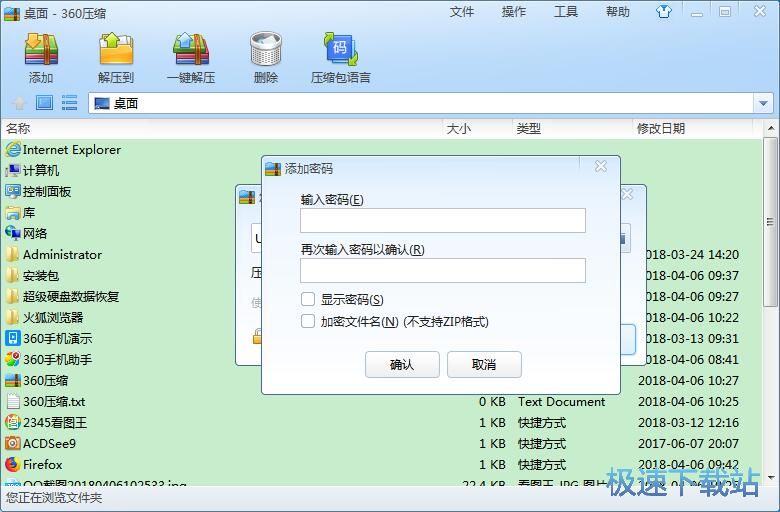Enable the 显示密码 show password checkbox
Viewport: 780px width, 512px height.
[x=308, y=299]
